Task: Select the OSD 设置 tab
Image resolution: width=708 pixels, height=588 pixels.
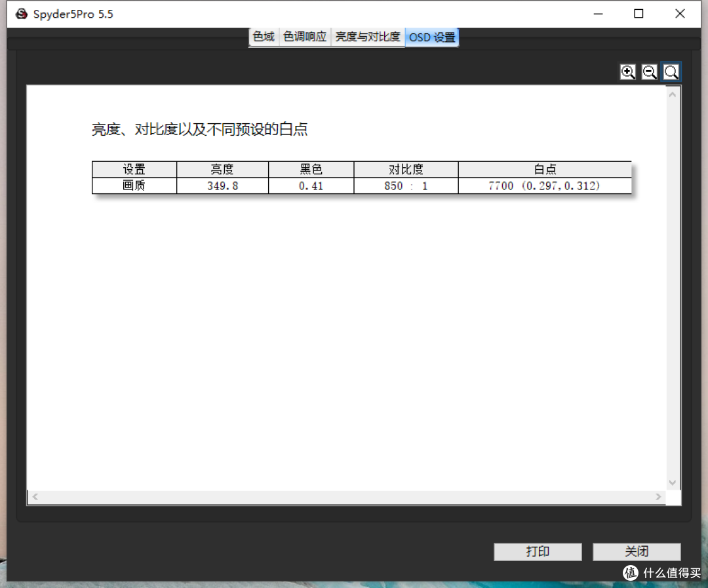Action: point(432,37)
